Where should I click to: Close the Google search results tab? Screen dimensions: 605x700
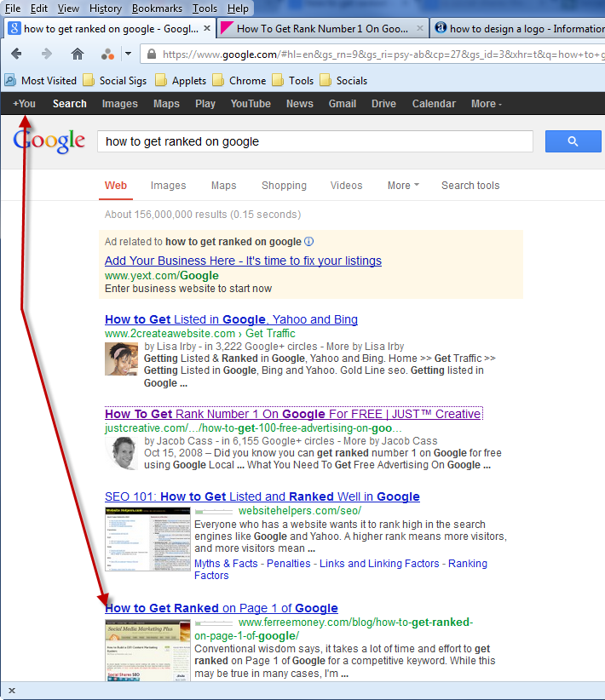tap(207, 28)
